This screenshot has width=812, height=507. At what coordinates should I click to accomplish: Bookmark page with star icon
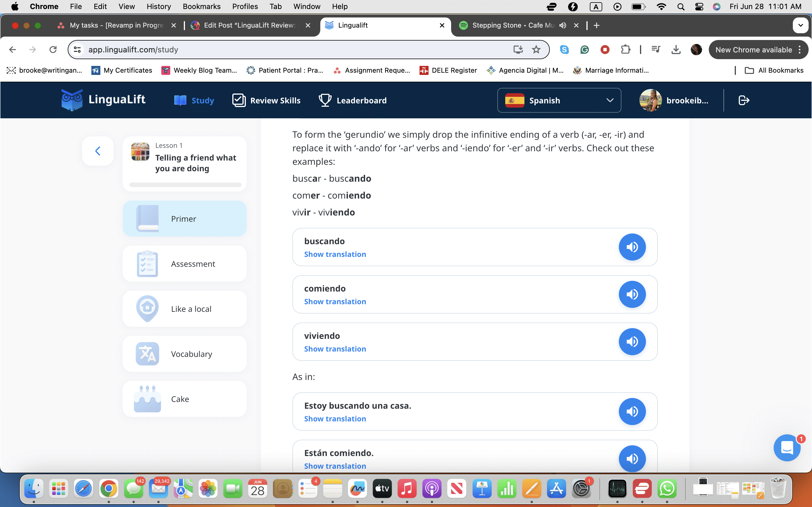pyautogui.click(x=536, y=50)
